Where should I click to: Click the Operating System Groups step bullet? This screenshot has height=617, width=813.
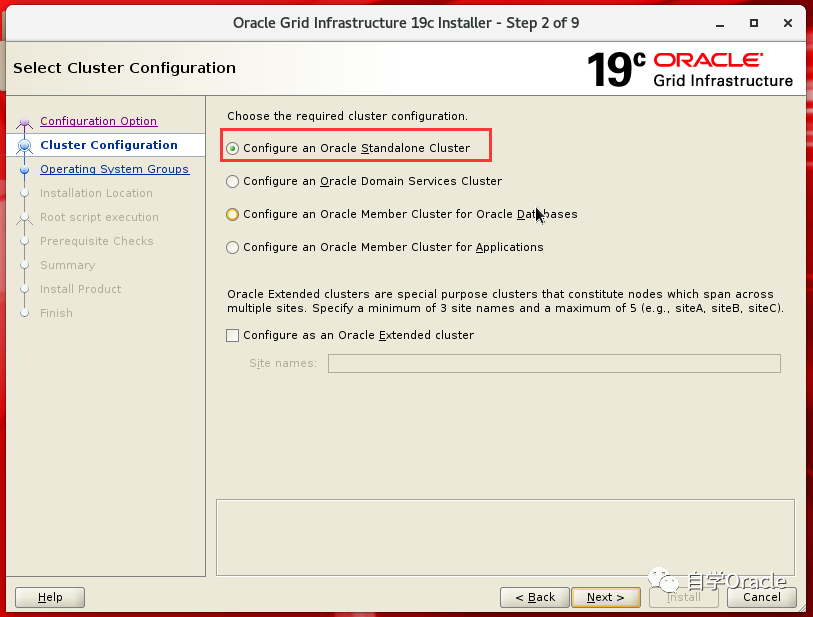coord(24,170)
